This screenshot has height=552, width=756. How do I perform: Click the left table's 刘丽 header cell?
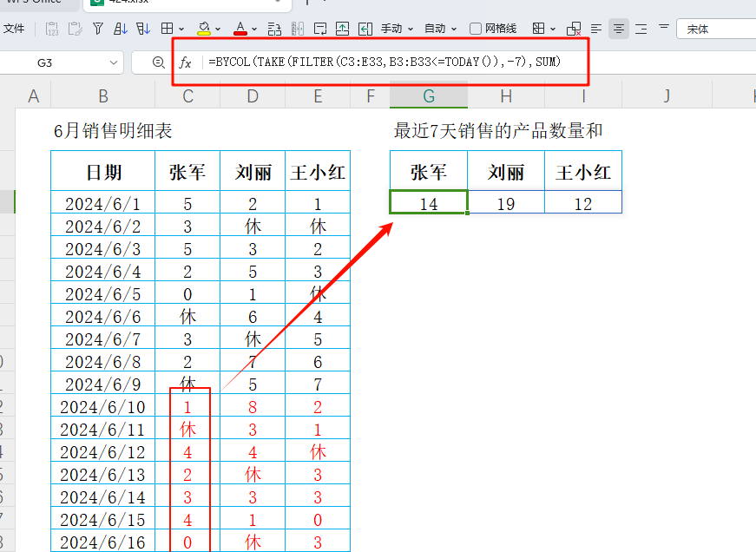click(x=253, y=171)
